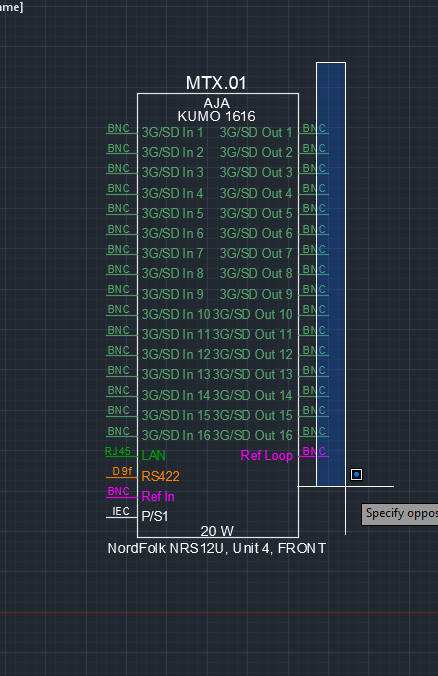Select the 3G/SD Out 3 port label
This screenshot has width=438, height=676.
pyautogui.click(x=256, y=172)
